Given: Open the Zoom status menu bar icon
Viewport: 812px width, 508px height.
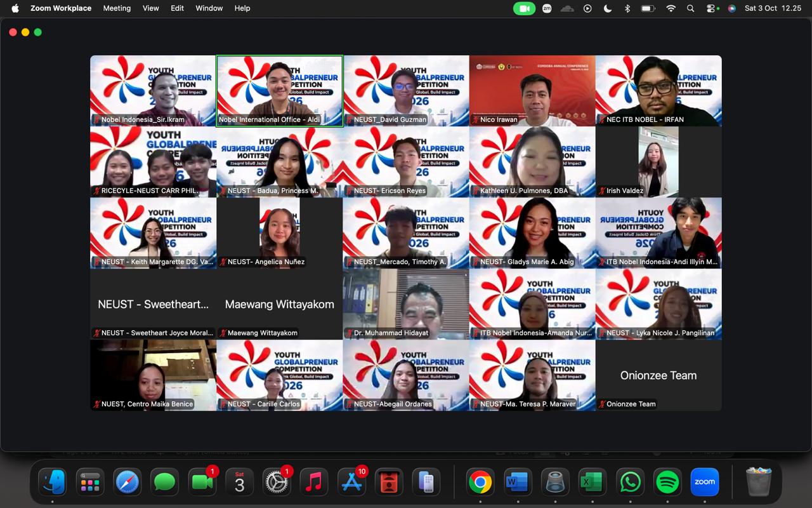Looking at the screenshot, I should [547, 8].
